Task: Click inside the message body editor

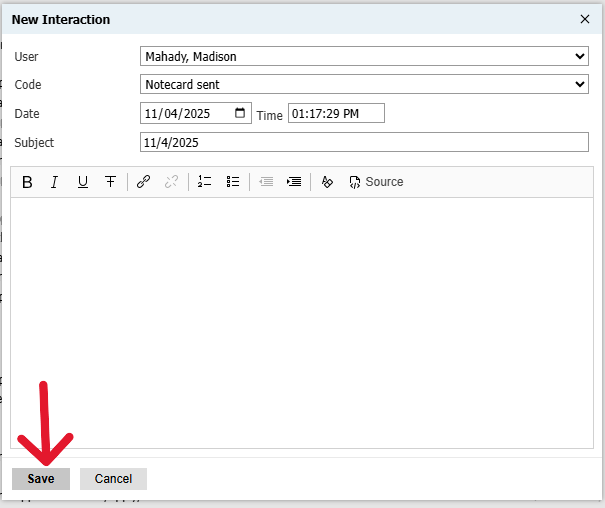Action: pyautogui.click(x=302, y=320)
